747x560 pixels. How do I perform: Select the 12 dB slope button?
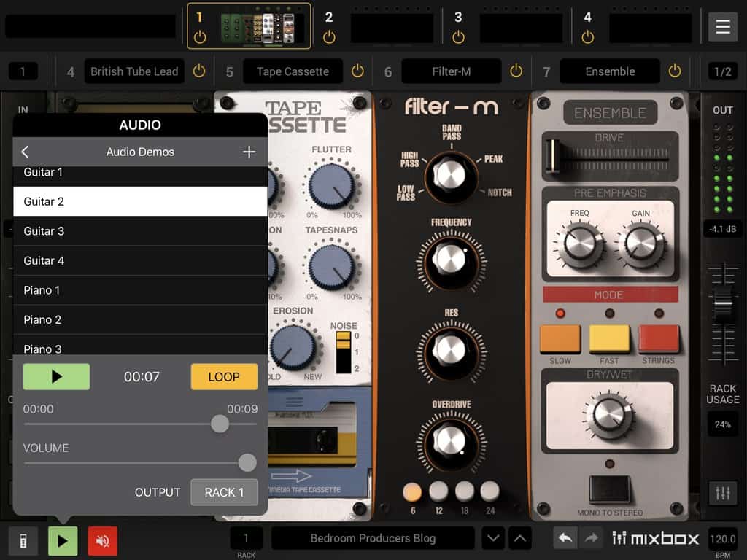(438, 492)
